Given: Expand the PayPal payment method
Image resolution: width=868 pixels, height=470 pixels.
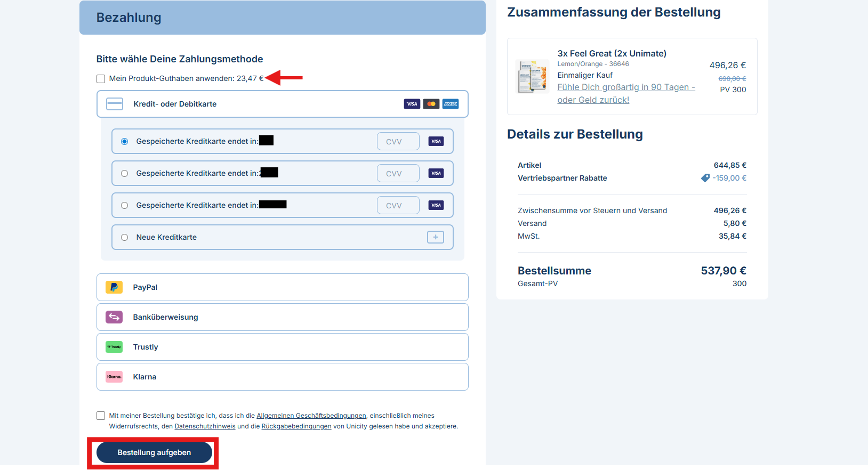Looking at the screenshot, I should 282,287.
